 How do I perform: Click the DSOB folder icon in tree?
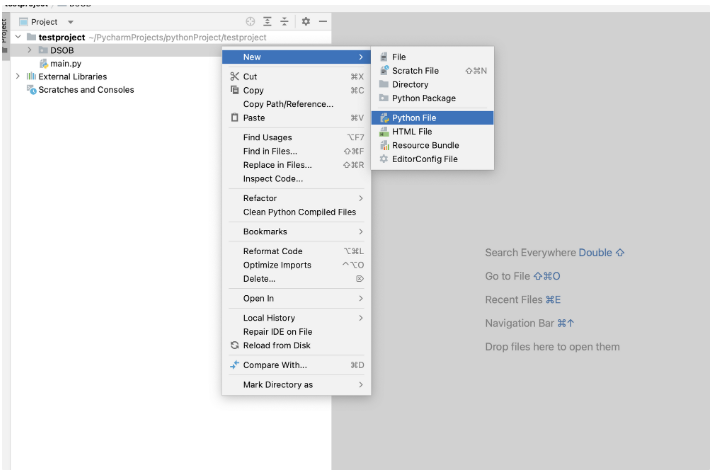click(44, 50)
